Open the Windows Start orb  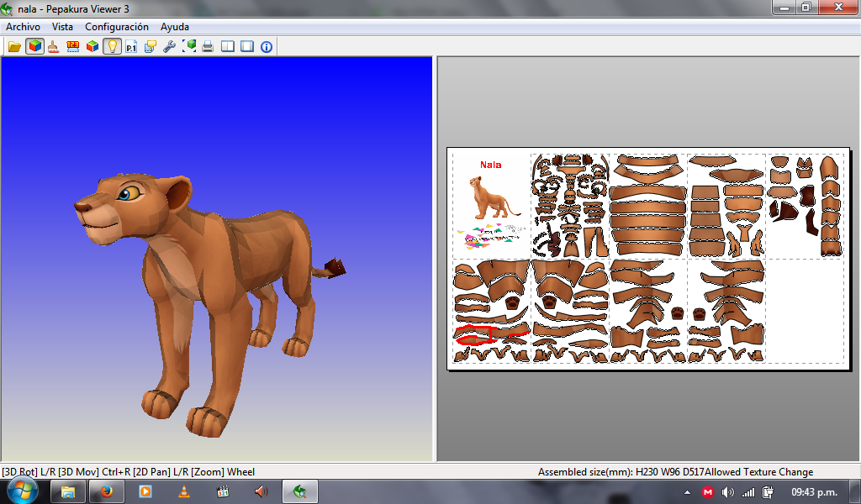point(21,491)
